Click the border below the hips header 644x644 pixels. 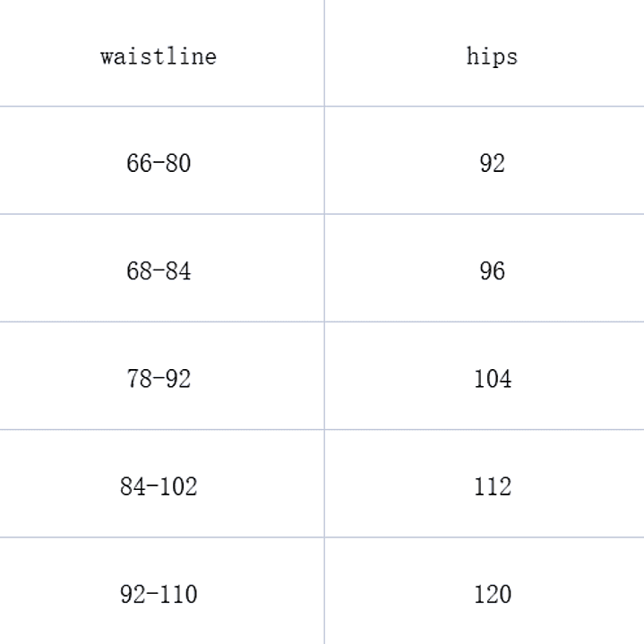(492, 107)
